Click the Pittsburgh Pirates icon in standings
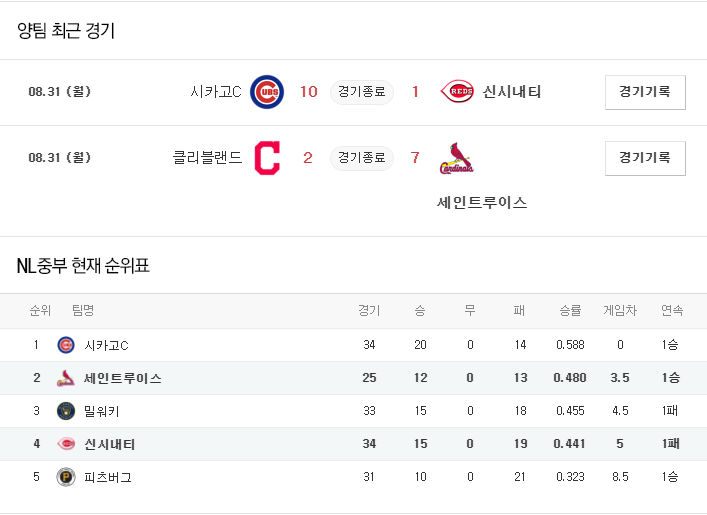707x515 pixels. pos(66,477)
